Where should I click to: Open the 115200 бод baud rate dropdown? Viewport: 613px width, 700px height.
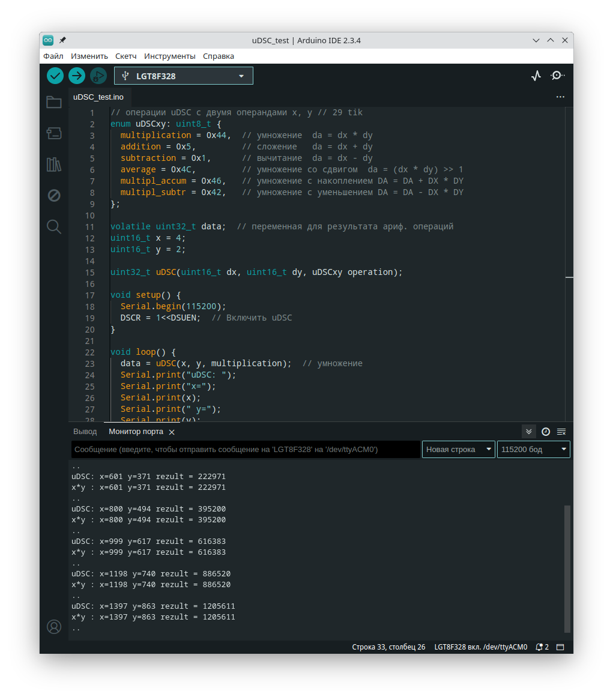tap(534, 449)
